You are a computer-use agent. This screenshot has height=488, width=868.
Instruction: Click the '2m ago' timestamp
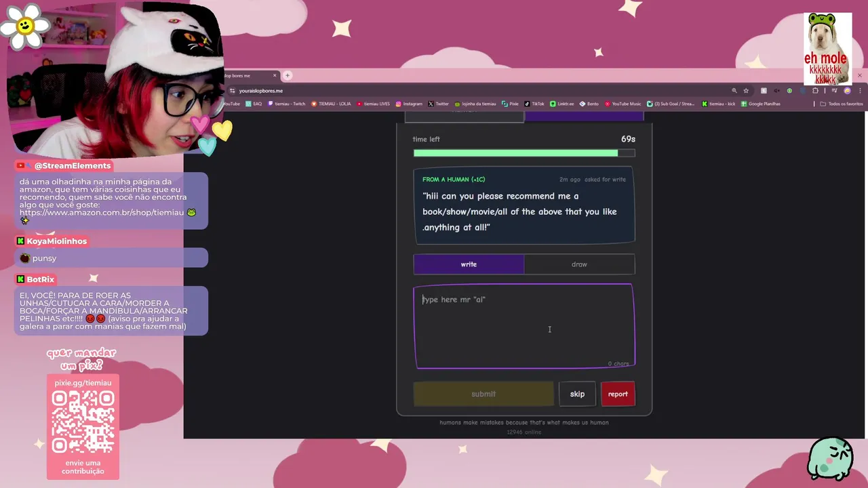pyautogui.click(x=570, y=180)
